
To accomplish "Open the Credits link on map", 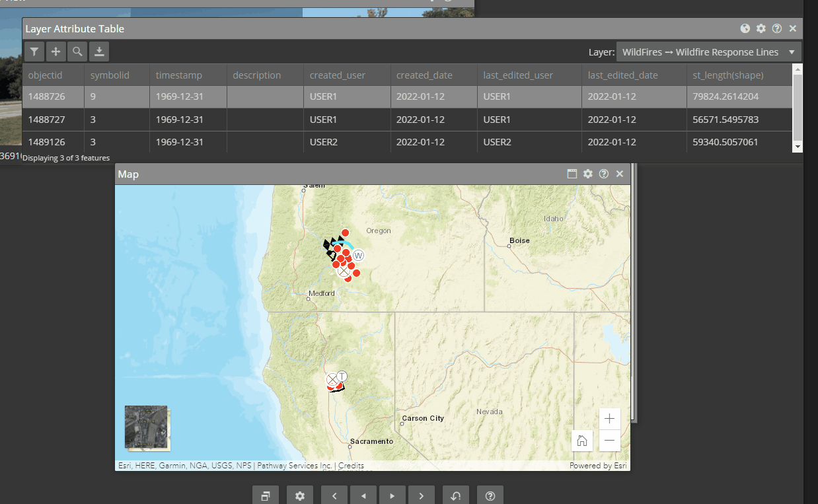I will (351, 466).
